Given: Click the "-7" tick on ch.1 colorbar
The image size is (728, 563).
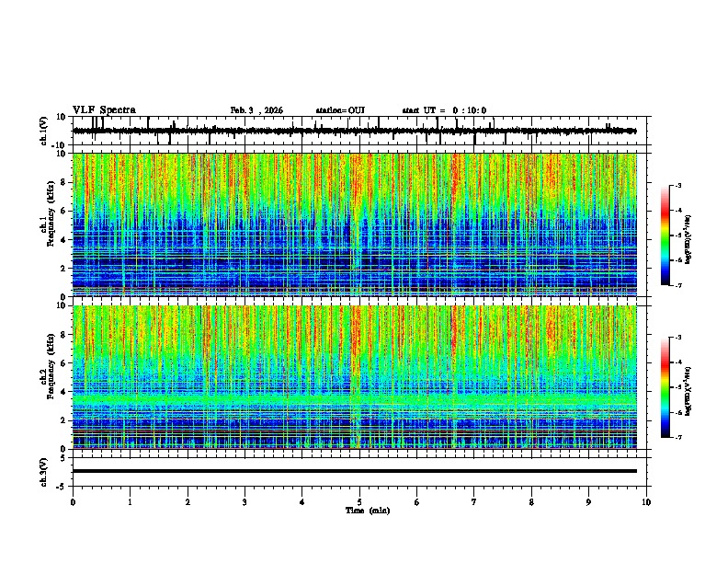Looking at the screenshot, I should pyautogui.click(x=678, y=285).
